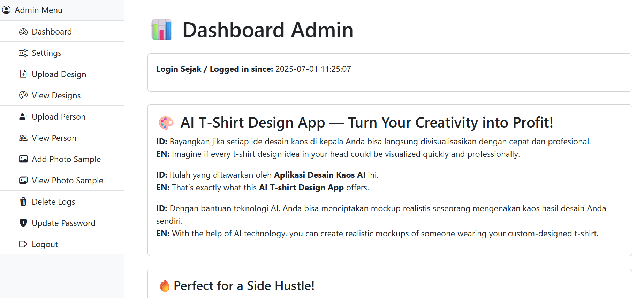Viewport: 644px width, 298px height.
Task: Go to Settings in sidebar
Action: pos(46,53)
